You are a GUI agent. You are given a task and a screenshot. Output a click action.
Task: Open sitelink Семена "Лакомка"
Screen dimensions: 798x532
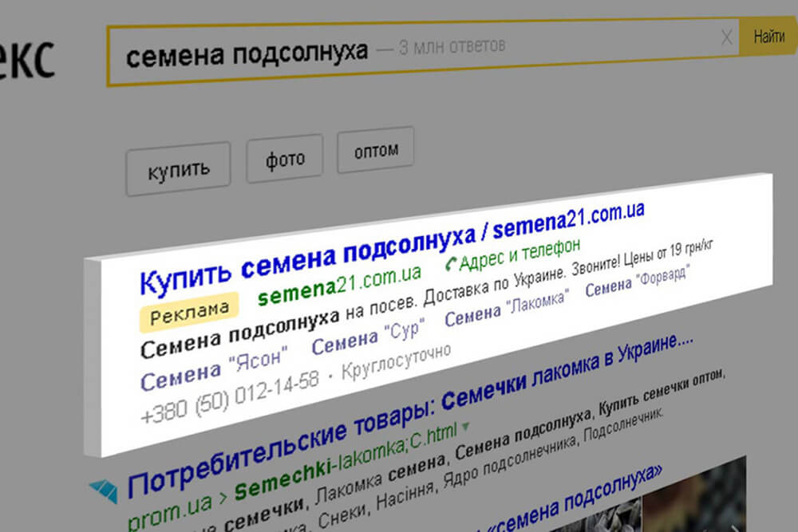(507, 308)
